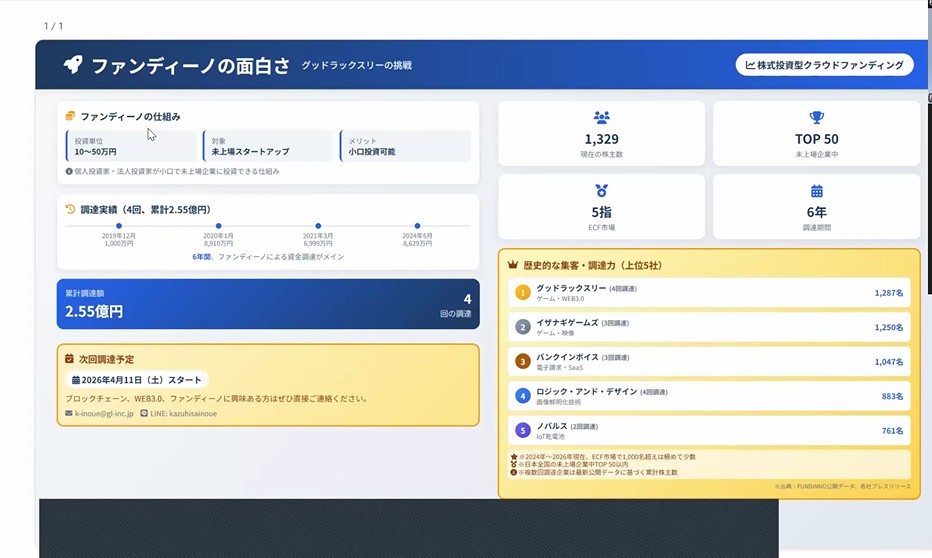Viewport: 932px width, 558px height.
Task: Open the email link k-inoue@gl-inc.jp
Action: click(x=104, y=414)
